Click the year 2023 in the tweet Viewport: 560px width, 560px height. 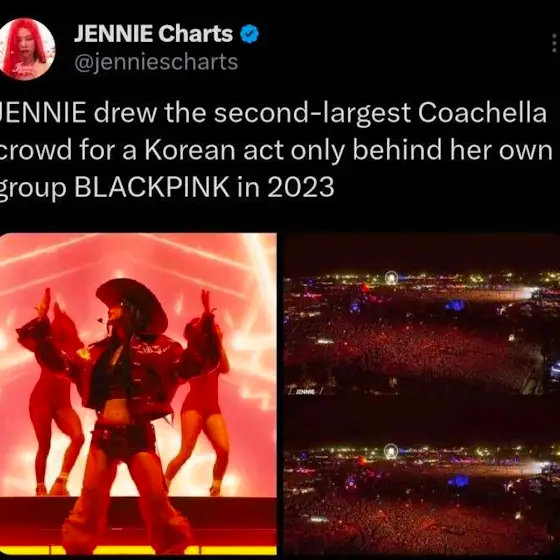click(301, 187)
